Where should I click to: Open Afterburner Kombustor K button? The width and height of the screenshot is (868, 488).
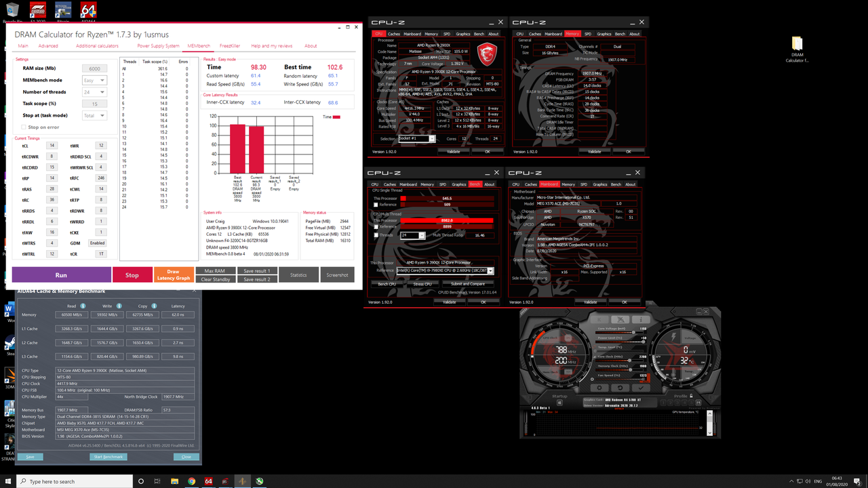click(x=599, y=319)
